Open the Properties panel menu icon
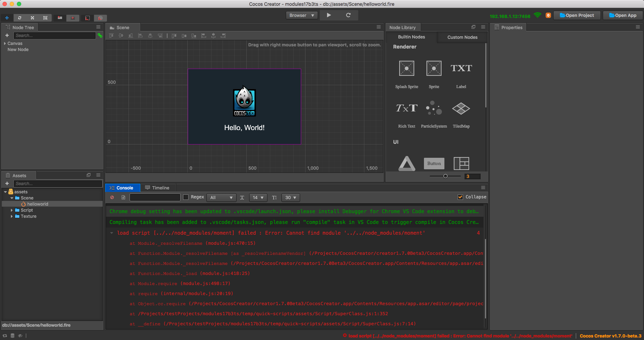The height and width of the screenshot is (340, 644). pyautogui.click(x=638, y=27)
